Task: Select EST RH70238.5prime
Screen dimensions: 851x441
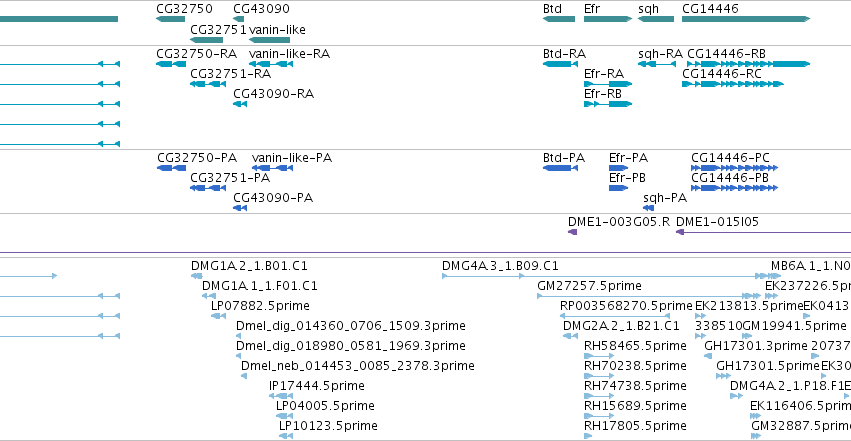Action: [x=599, y=376]
